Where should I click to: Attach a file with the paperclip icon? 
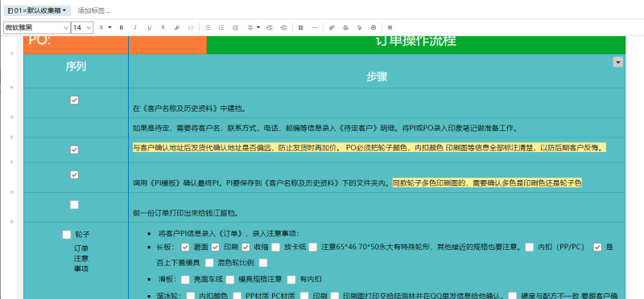coord(332,27)
